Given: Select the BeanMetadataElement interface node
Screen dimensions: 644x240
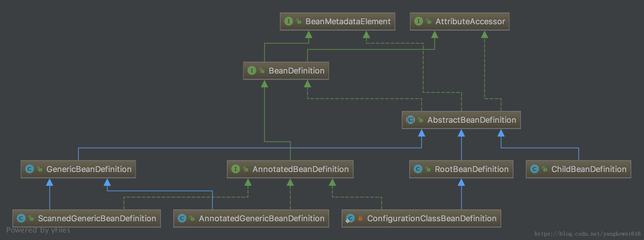Looking at the screenshot, I should [337, 22].
